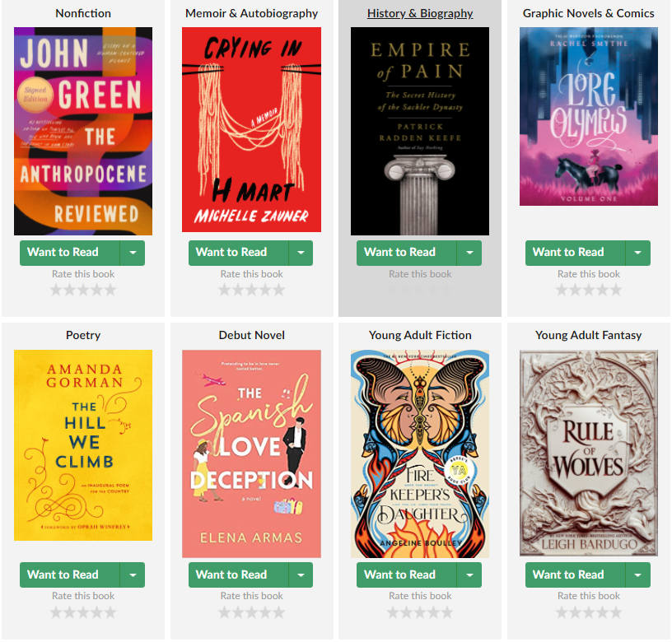Open shelf dropdown arrow for Rule of Wolves

637,575
